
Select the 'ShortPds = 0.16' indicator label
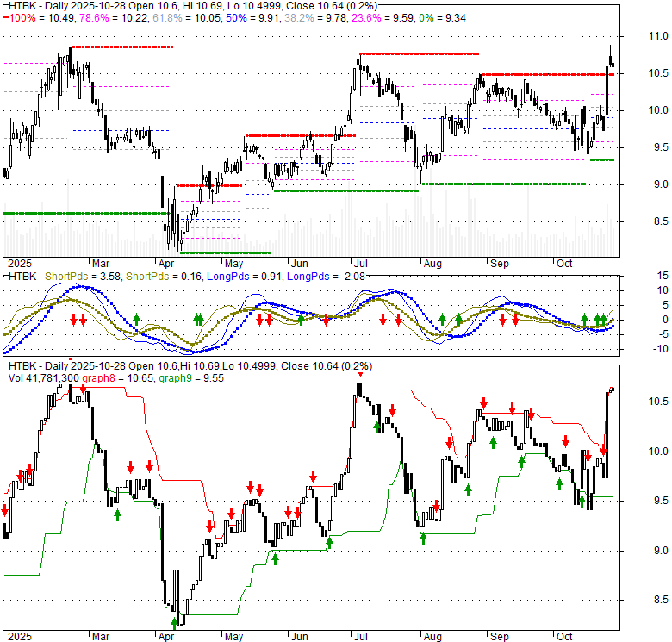(164, 277)
